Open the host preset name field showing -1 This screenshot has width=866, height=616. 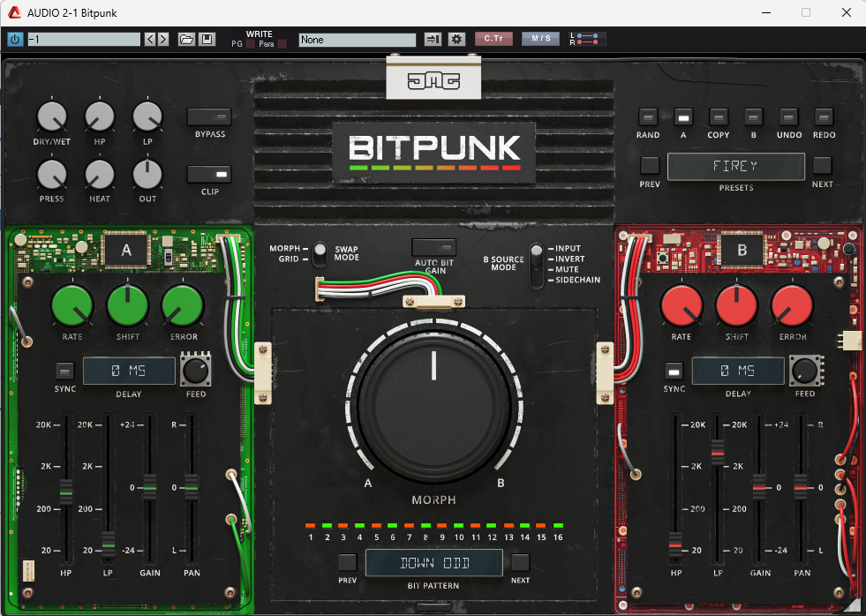[x=84, y=39]
